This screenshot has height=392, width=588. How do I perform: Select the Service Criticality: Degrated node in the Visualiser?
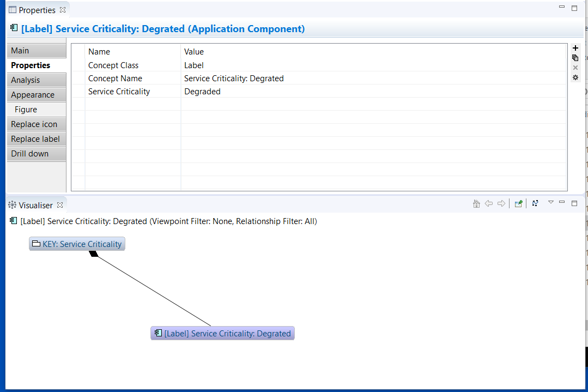(x=222, y=333)
